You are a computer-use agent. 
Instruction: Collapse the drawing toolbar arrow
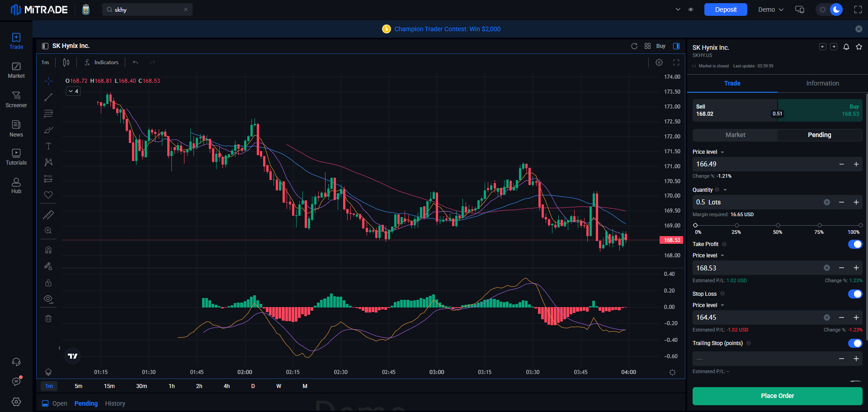pos(59,348)
